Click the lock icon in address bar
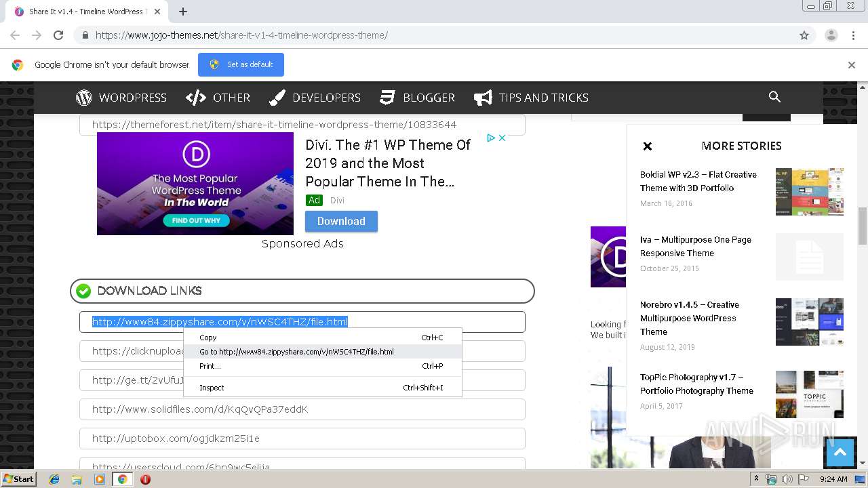This screenshot has width=868, height=488. [85, 35]
